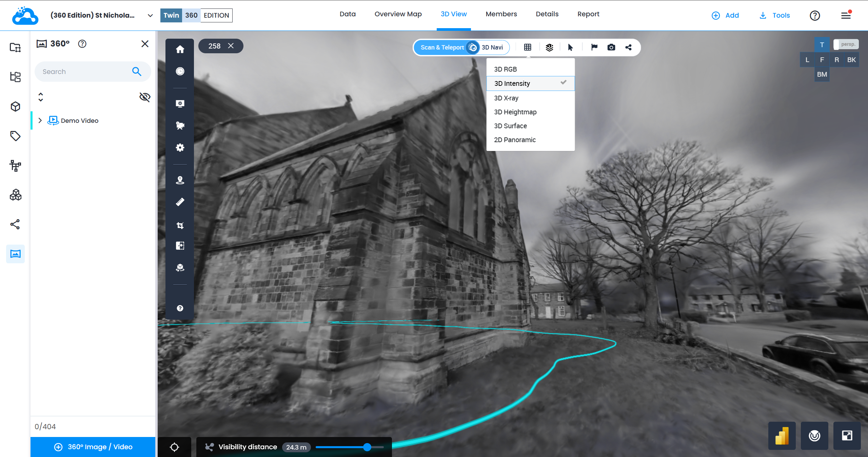Click the home icon in the viewer toolbar
Viewport: 868px width, 457px height.
180,49
